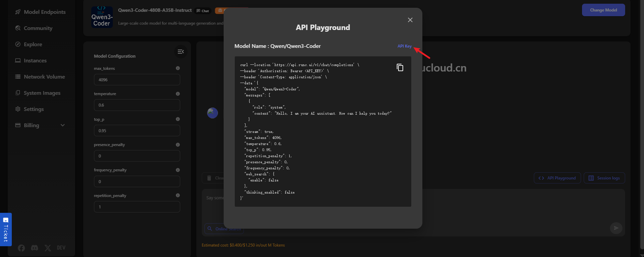Viewport: 644px width, 257px height.
Task: Click the System Images icon
Action: [x=18, y=93]
